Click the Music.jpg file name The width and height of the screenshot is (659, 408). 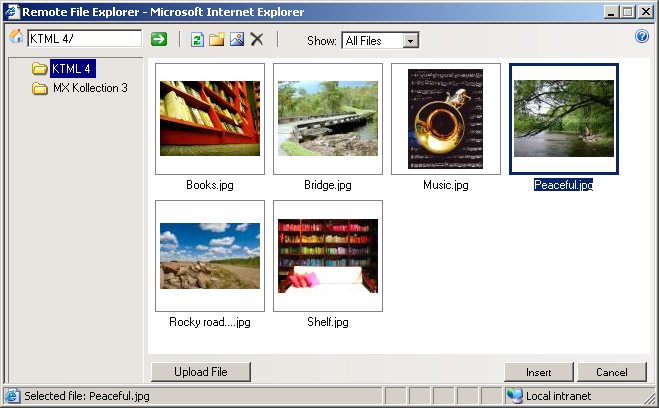[x=445, y=185]
